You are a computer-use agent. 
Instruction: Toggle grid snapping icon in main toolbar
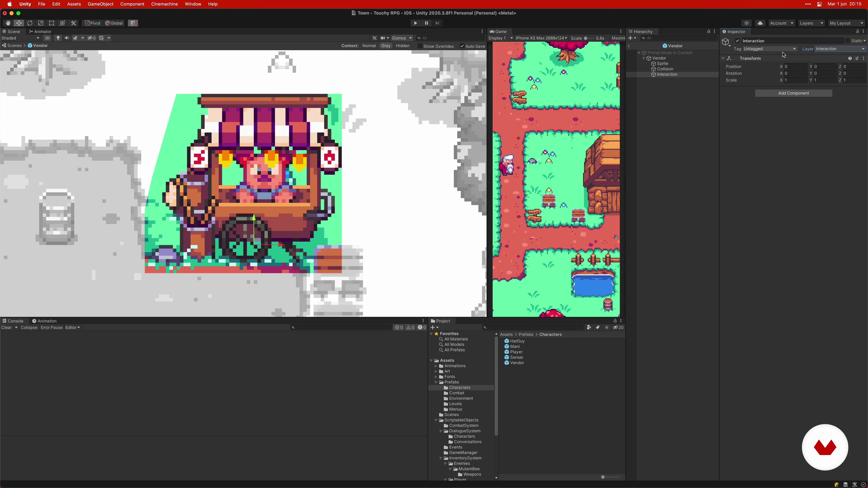(133, 23)
